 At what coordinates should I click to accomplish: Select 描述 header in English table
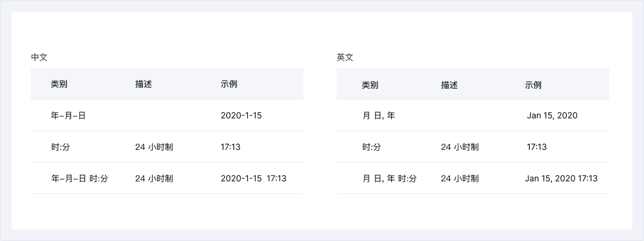tap(449, 85)
